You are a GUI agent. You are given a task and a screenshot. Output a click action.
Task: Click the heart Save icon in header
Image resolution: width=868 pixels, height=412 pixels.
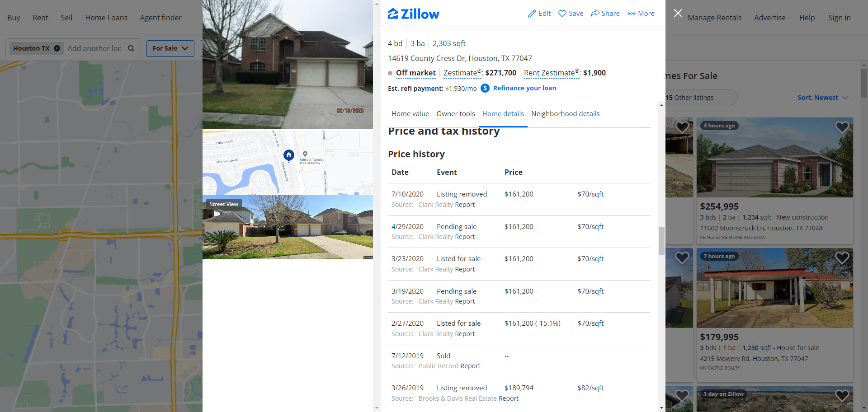562,14
